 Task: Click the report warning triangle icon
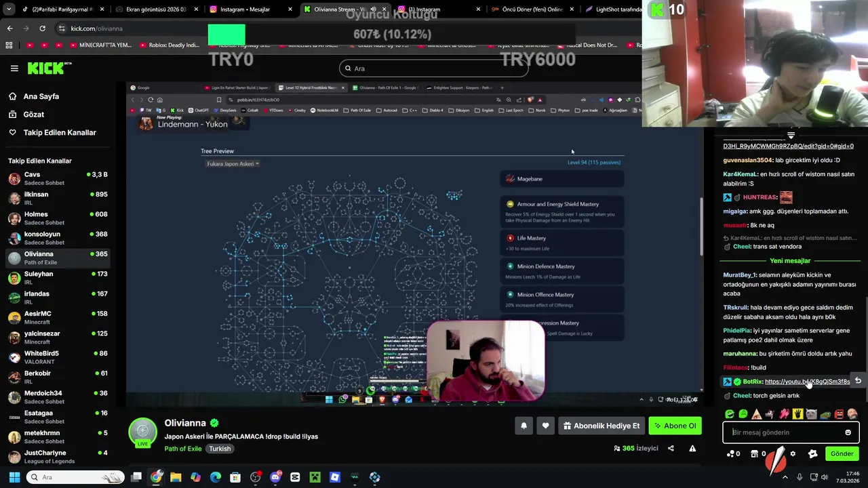(692, 448)
